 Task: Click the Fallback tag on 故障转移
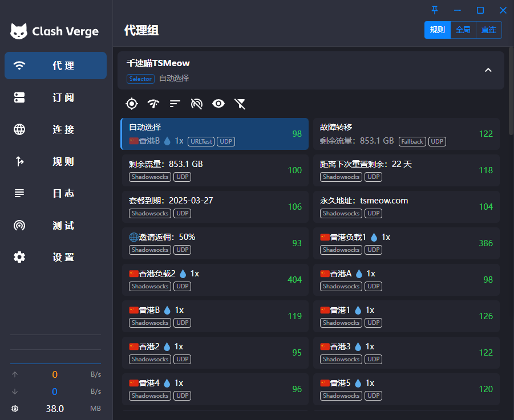(x=412, y=141)
